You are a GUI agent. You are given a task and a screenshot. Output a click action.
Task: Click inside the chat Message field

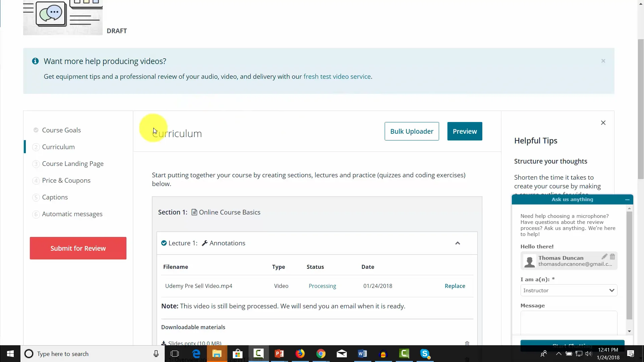pos(569,322)
